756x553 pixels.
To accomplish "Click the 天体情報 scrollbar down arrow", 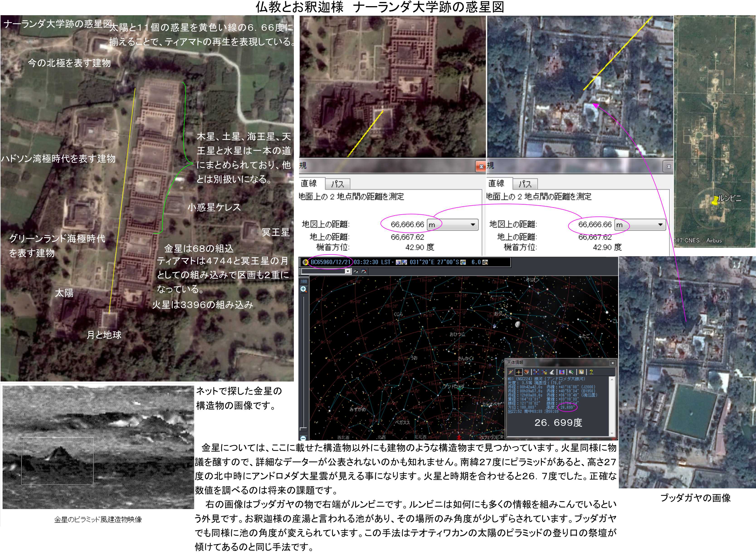I will 612,433.
